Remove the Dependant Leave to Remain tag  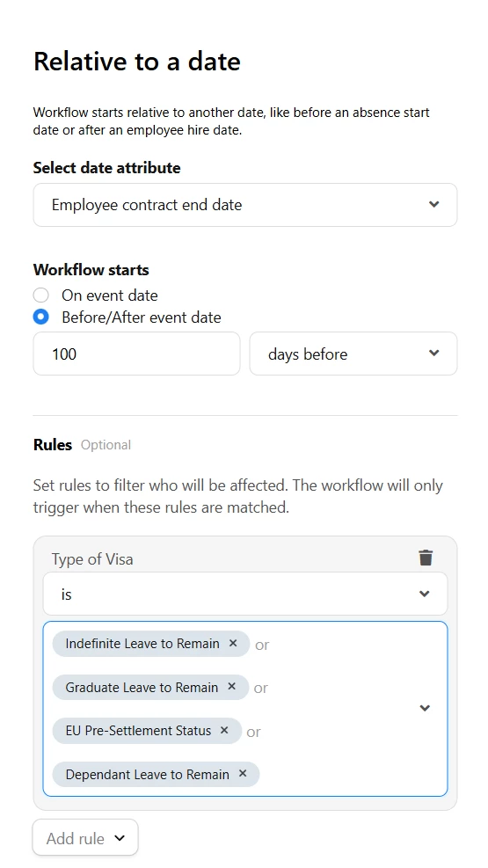pos(243,773)
